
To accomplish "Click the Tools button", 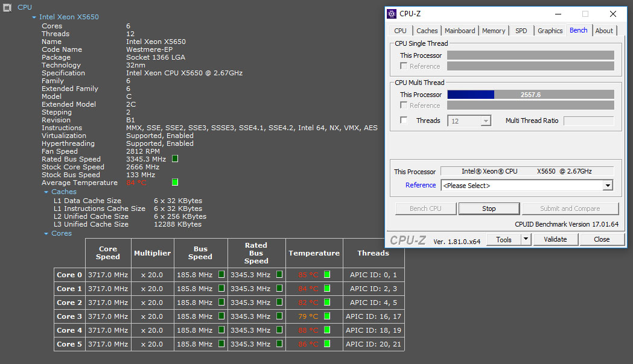I will [x=504, y=239].
